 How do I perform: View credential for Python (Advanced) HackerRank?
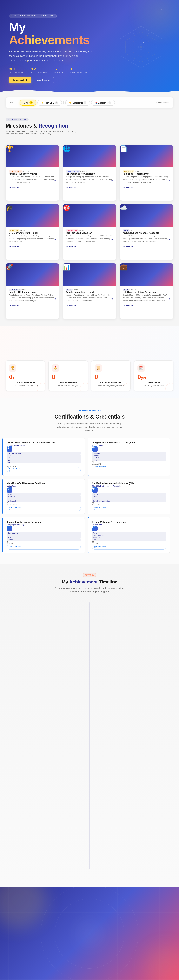(x=129, y=547)
